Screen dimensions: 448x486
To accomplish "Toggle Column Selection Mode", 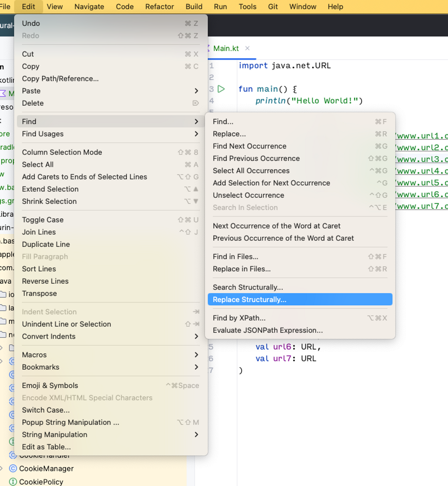I will [x=111, y=152].
